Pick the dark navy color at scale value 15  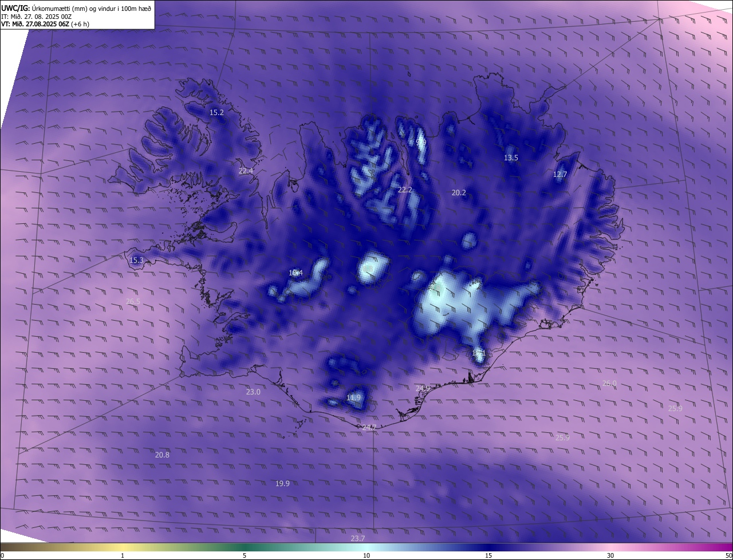pyautogui.click(x=488, y=547)
